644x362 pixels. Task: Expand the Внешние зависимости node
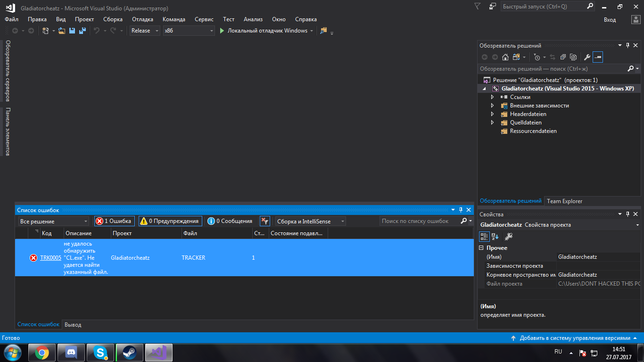493,106
